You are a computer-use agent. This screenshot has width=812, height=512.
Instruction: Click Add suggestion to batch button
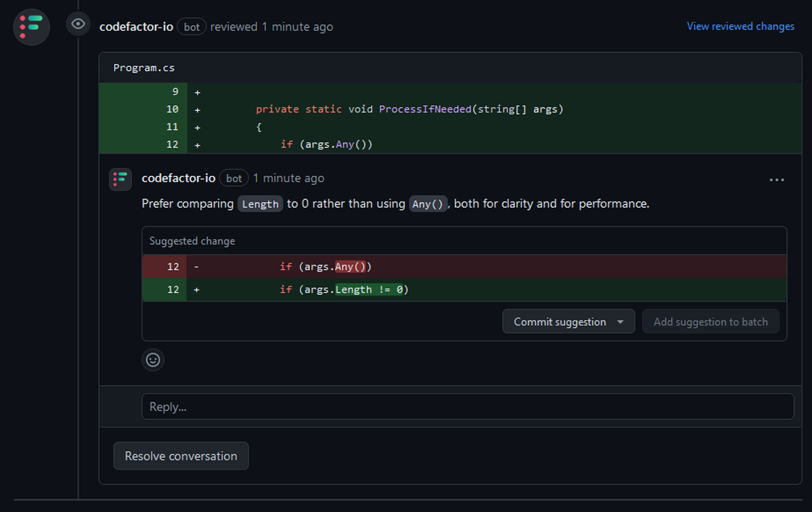710,322
